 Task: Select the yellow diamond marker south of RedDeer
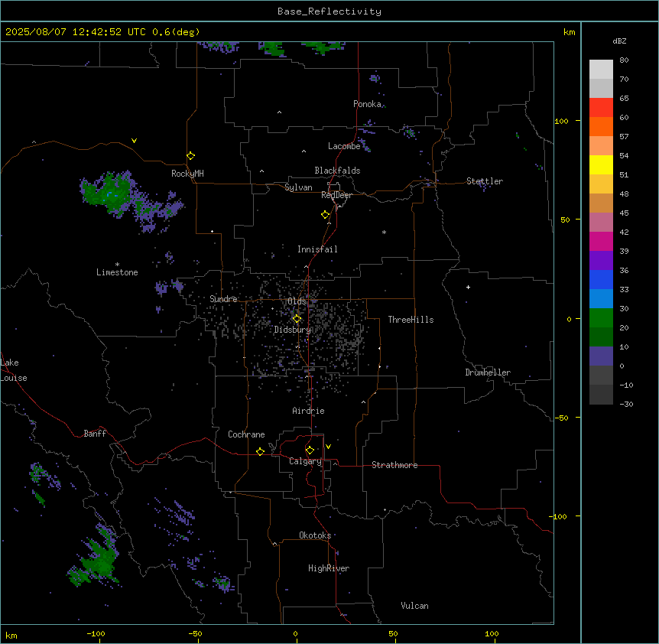pos(325,214)
